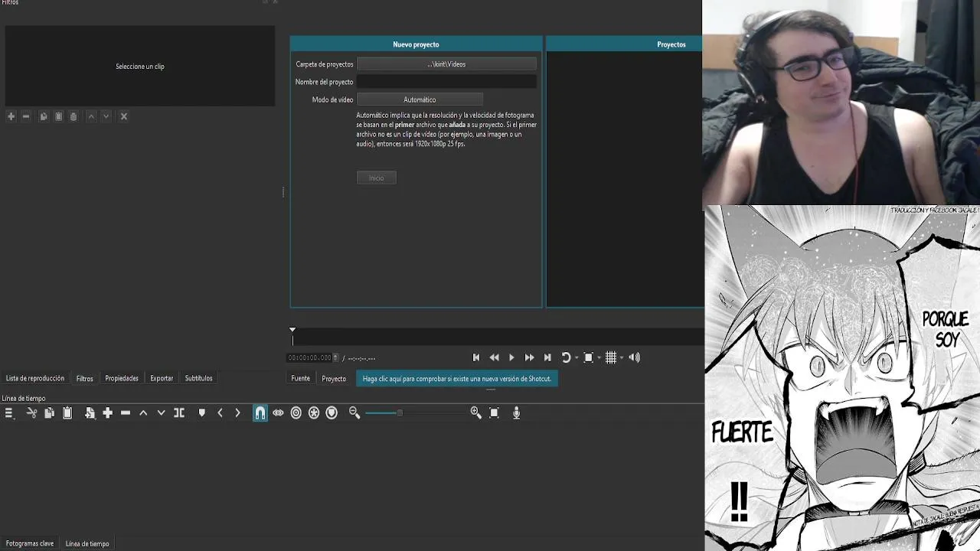Click the timeline zoom out magnifier
Image resolution: width=980 pixels, height=551 pixels.
tap(354, 412)
